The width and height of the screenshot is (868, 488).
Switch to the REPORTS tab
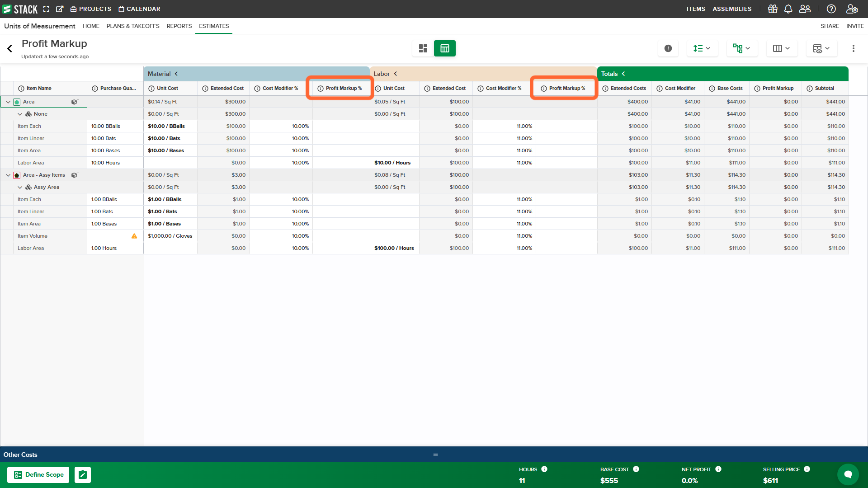[x=179, y=26]
